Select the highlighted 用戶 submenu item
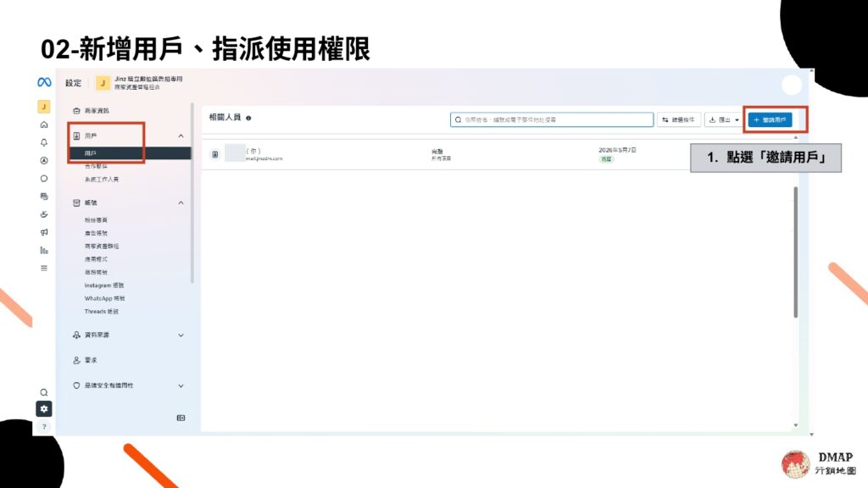The height and width of the screenshot is (488, 868). point(130,153)
